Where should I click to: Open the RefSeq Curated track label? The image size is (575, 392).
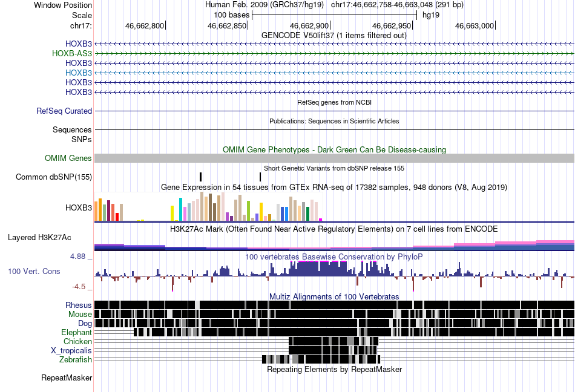(x=64, y=111)
